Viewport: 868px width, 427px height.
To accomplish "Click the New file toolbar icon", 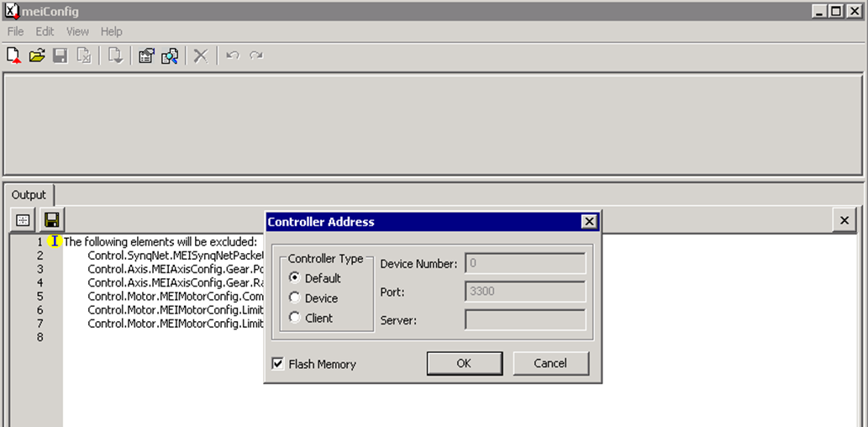I will 13,56.
